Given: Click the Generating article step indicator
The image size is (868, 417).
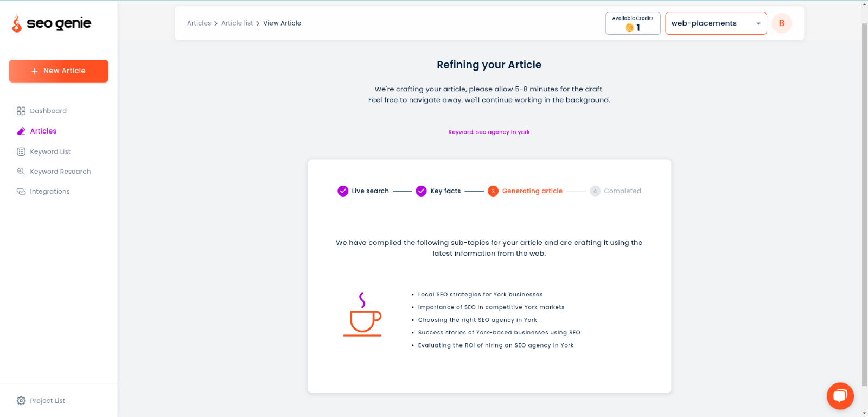Looking at the screenshot, I should click(493, 191).
